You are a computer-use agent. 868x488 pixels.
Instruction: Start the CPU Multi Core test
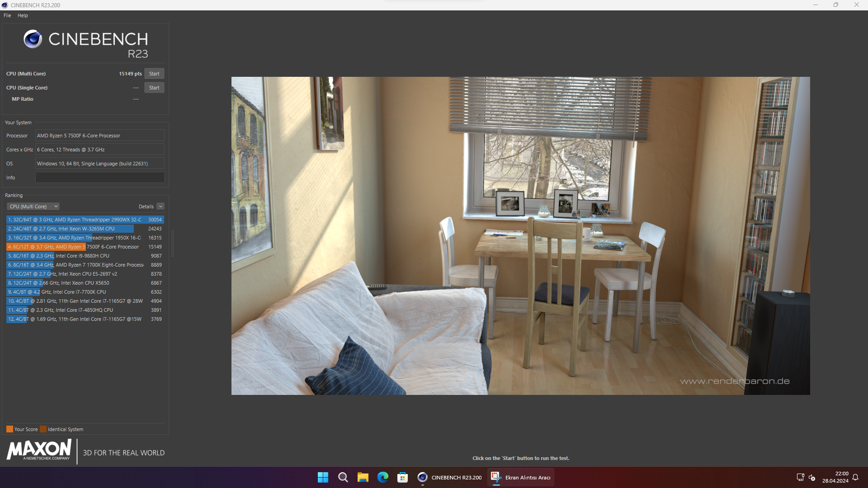[154, 74]
